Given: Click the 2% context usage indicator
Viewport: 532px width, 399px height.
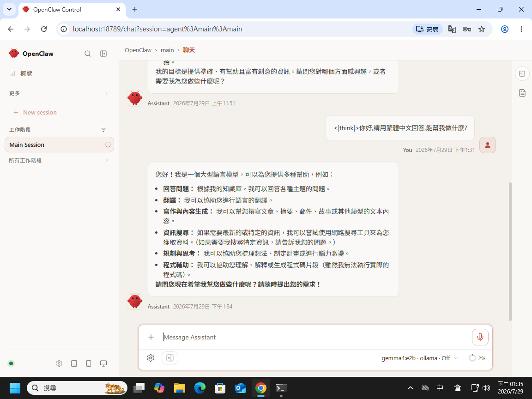Looking at the screenshot, I should 477,358.
